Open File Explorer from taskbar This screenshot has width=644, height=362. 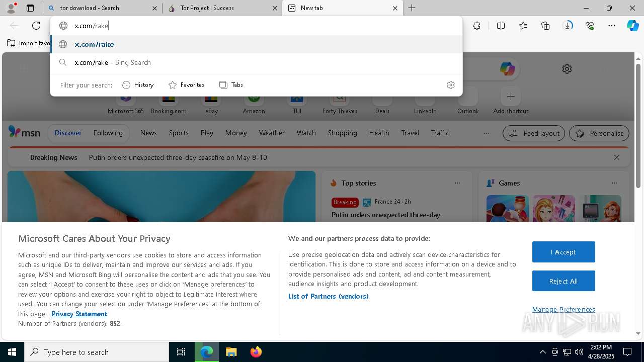(x=231, y=352)
